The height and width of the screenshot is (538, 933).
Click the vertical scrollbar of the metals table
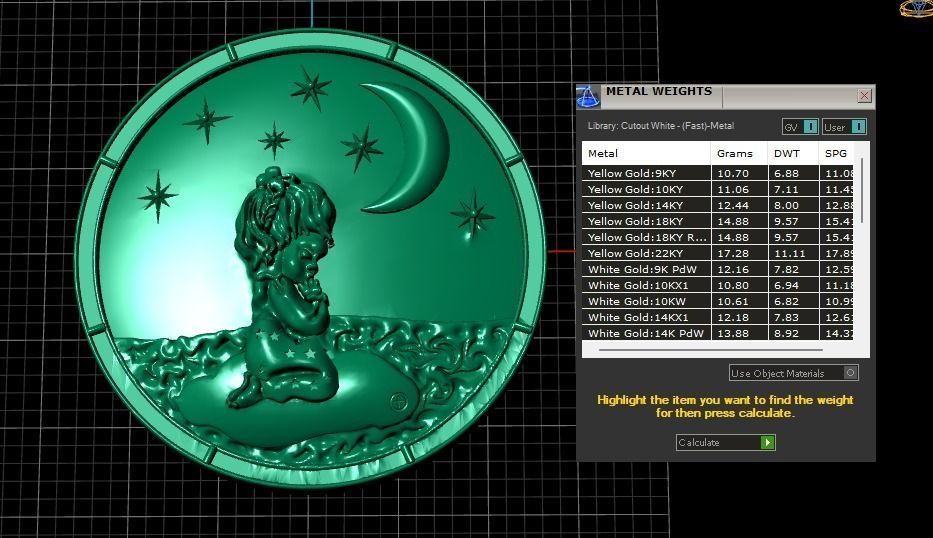862,190
